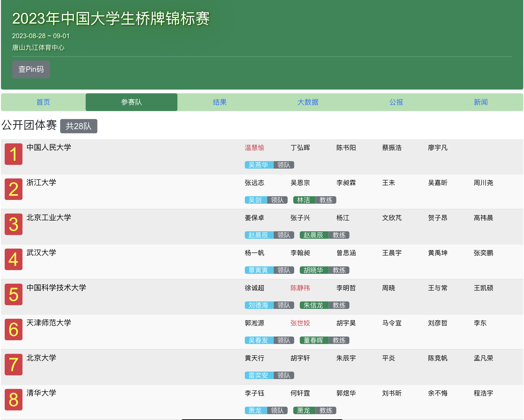524x420 pixels.
Task: Click player name 马令宜
Action: [392, 323]
